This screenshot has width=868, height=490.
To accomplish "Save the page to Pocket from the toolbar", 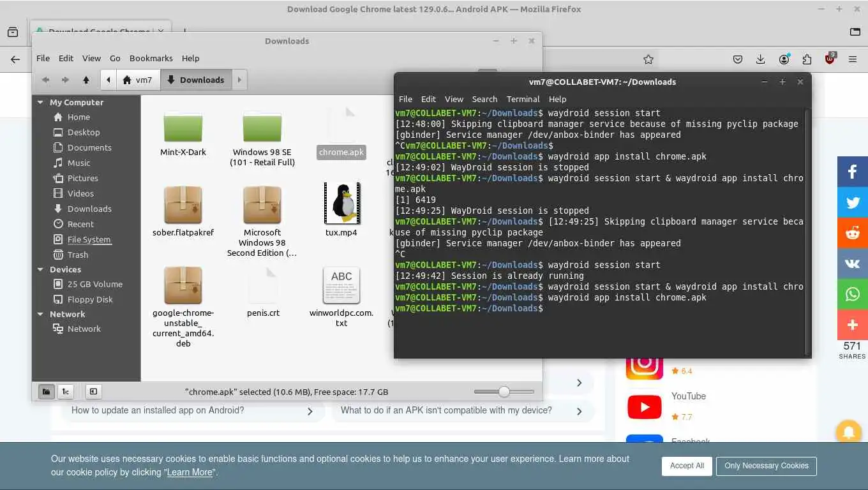I will (737, 59).
